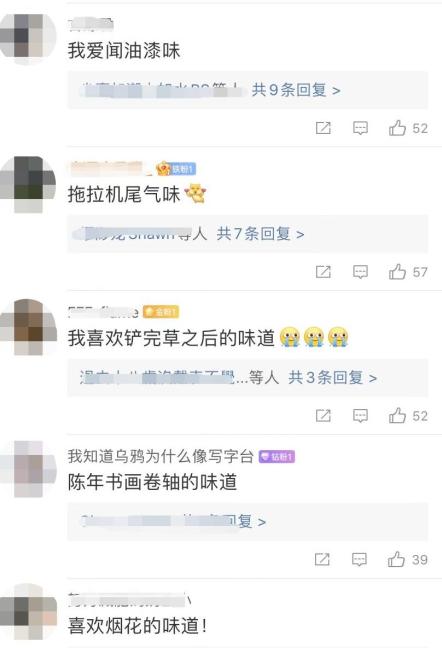Tap the purple 钻粉 badge
This screenshot has height=648, width=442.
tap(277, 457)
